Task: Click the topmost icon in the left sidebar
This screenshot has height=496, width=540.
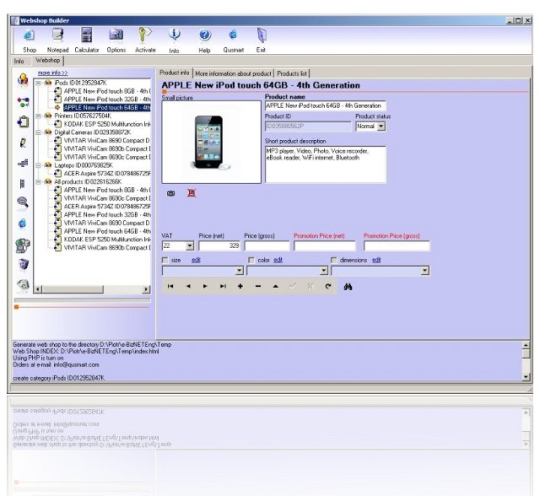Action: click(x=23, y=80)
